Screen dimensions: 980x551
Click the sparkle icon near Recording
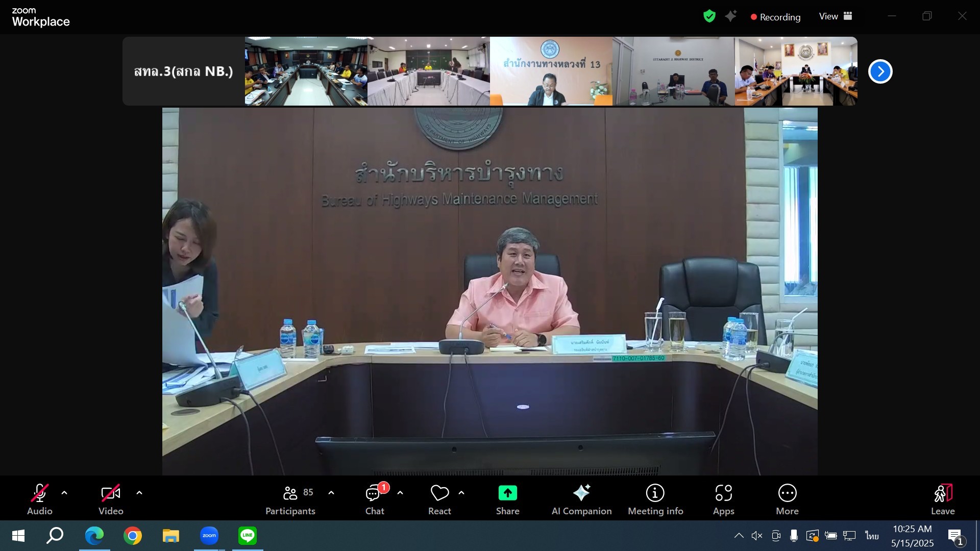tap(731, 16)
